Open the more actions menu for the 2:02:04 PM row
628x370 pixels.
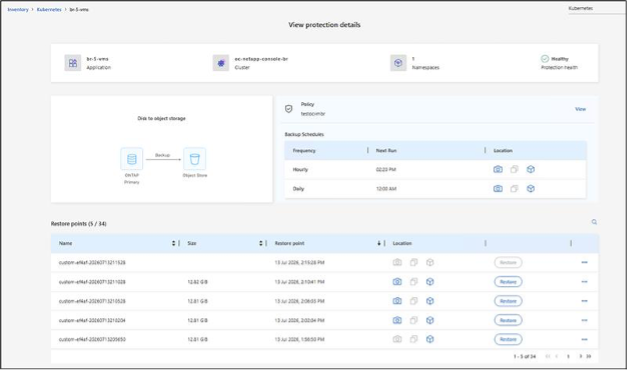[584, 320]
